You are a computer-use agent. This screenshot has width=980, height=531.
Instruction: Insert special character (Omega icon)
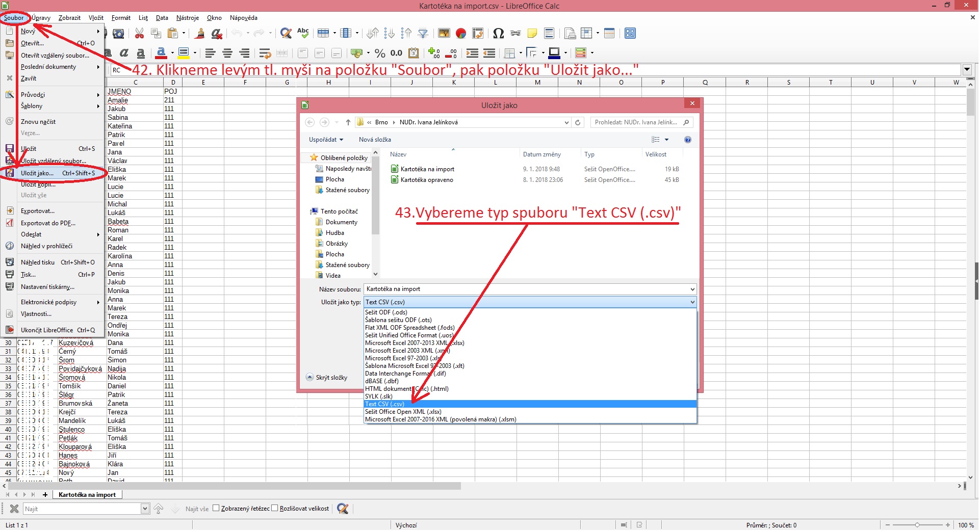click(x=499, y=34)
